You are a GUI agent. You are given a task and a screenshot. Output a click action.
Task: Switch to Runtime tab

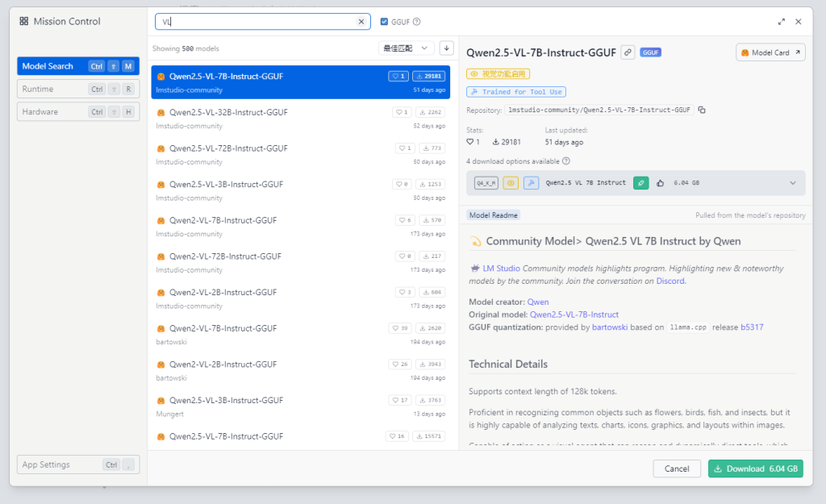click(x=78, y=89)
